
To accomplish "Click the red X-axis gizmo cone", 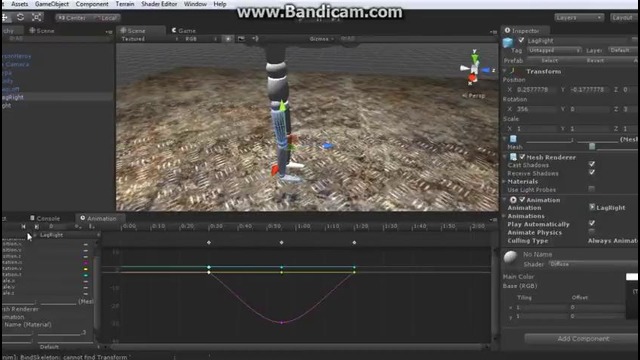I will click(x=472, y=78).
